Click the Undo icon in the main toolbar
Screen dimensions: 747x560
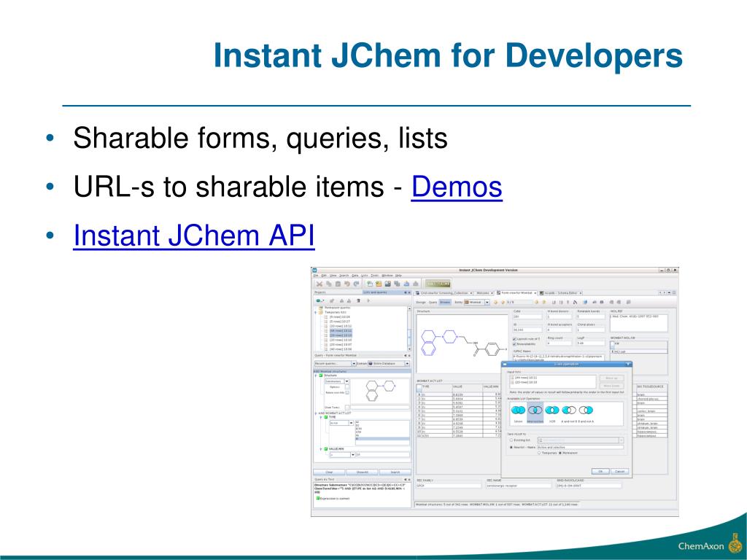347,284
